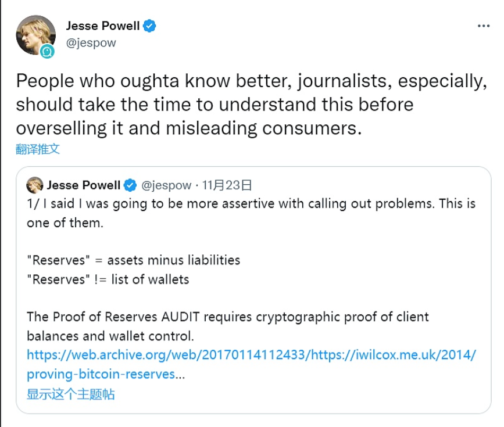Click the quoted line "Reserves" != list of wallets

(108, 279)
